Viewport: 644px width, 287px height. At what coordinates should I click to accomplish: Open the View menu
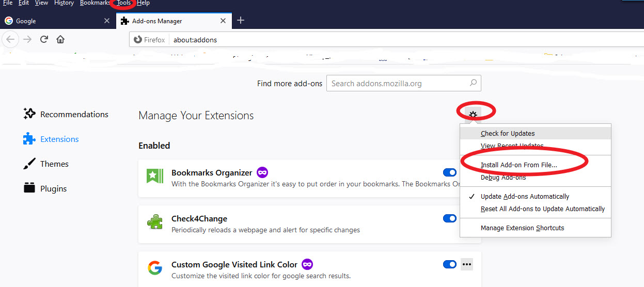click(x=41, y=3)
